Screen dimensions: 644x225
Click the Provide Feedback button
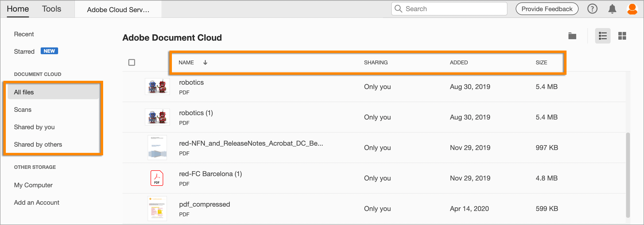(547, 9)
